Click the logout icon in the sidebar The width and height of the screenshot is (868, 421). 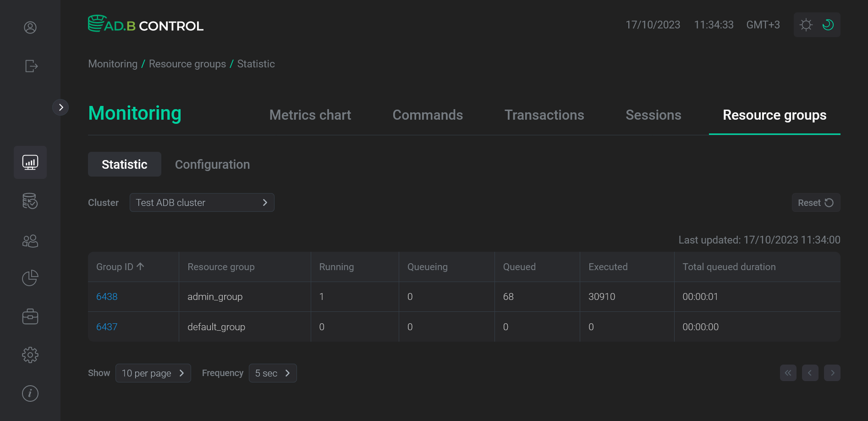point(30,66)
